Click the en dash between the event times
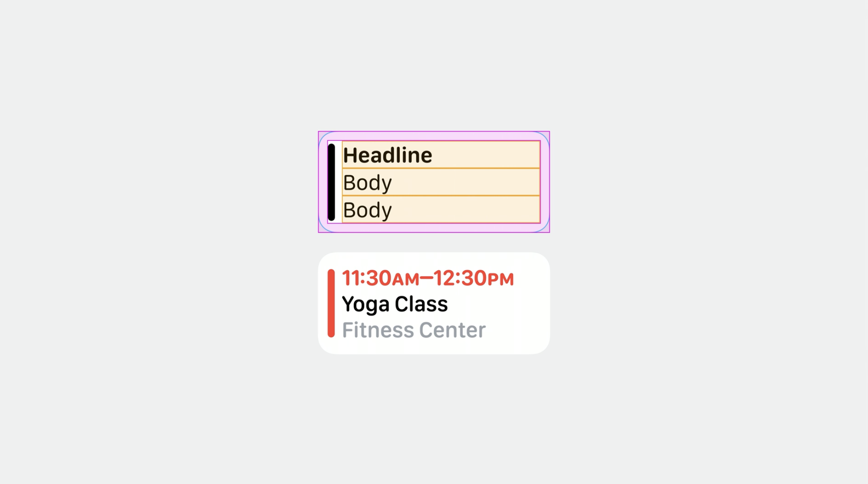868x484 pixels. pos(426,278)
